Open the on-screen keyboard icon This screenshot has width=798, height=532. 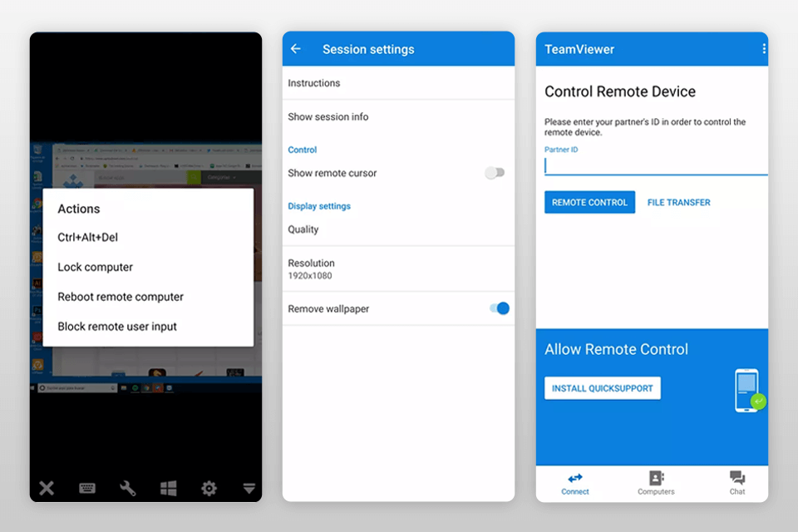87,488
